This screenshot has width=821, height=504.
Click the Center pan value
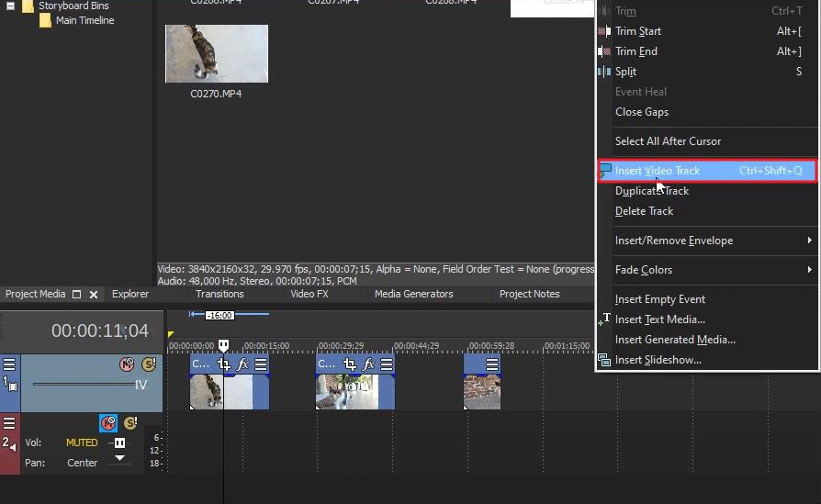click(x=83, y=464)
